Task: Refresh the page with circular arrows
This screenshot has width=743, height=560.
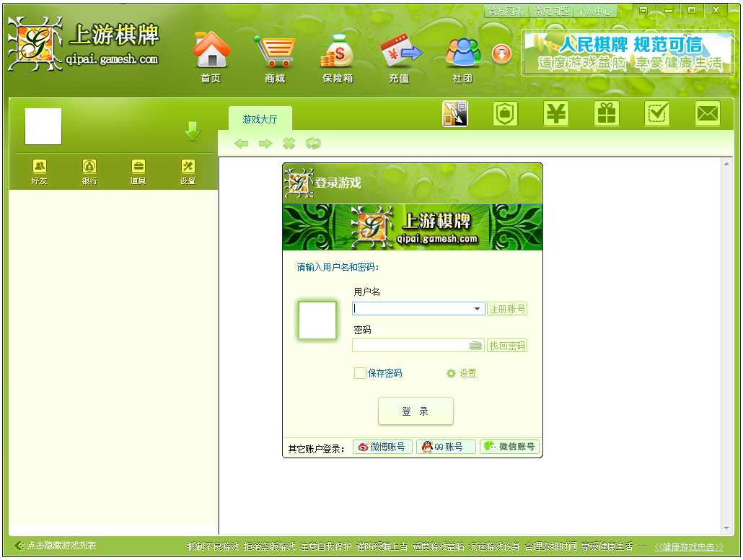Action: click(x=313, y=143)
